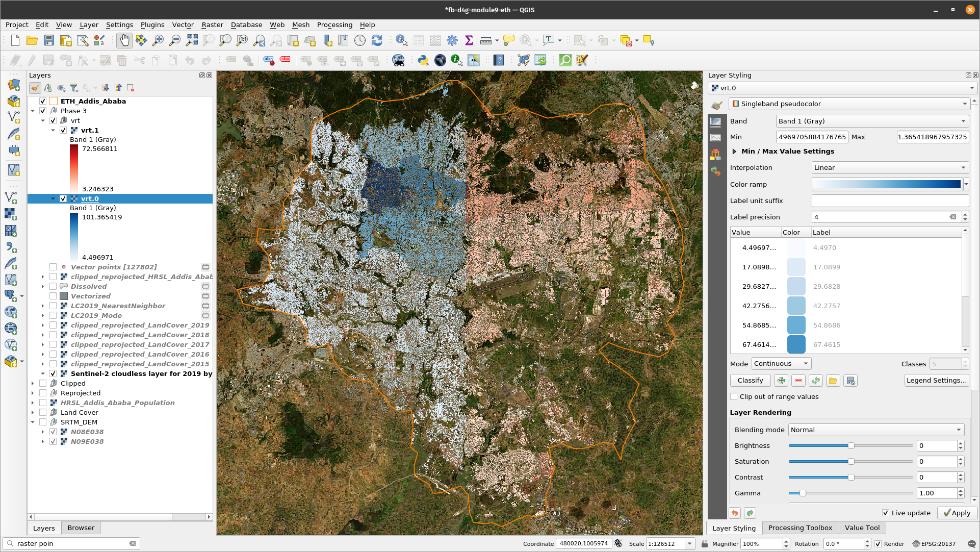Open the layer styling brush in Layers panel

tap(35, 88)
